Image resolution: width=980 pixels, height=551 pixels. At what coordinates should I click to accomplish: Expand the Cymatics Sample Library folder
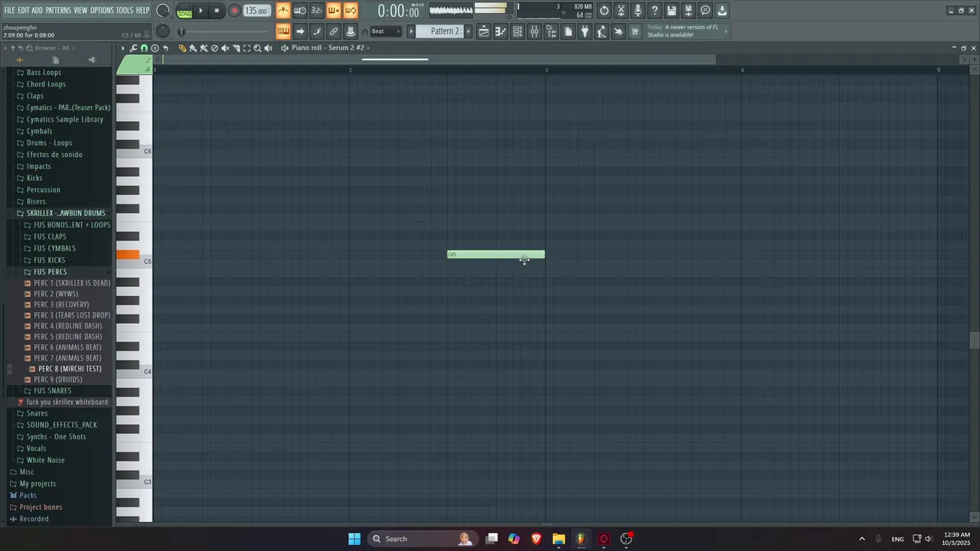65,119
